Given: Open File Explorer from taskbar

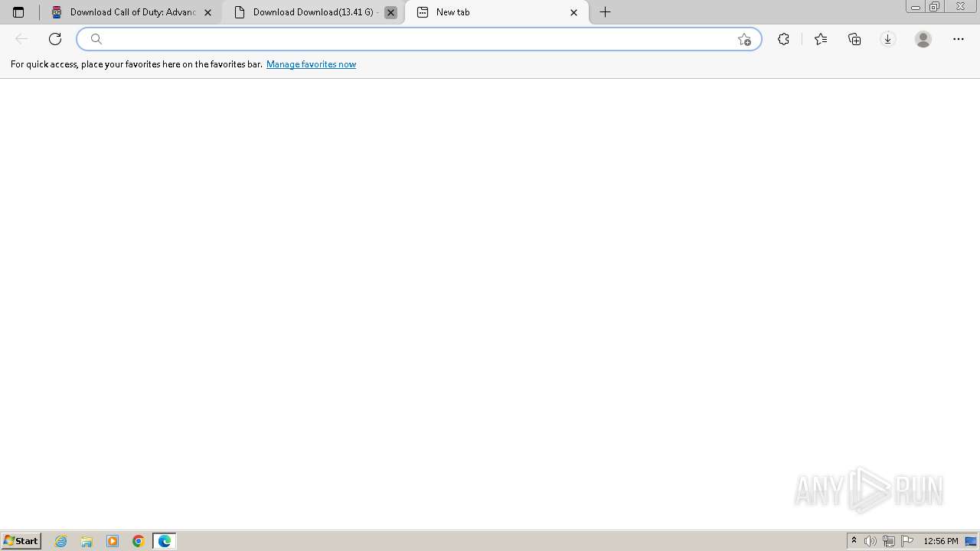Looking at the screenshot, I should [x=87, y=541].
